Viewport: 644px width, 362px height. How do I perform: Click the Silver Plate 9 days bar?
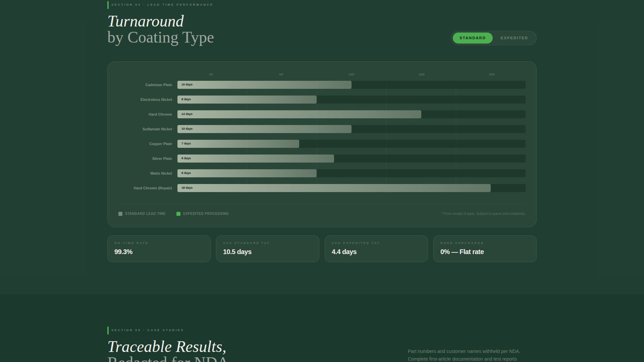pyautogui.click(x=256, y=159)
